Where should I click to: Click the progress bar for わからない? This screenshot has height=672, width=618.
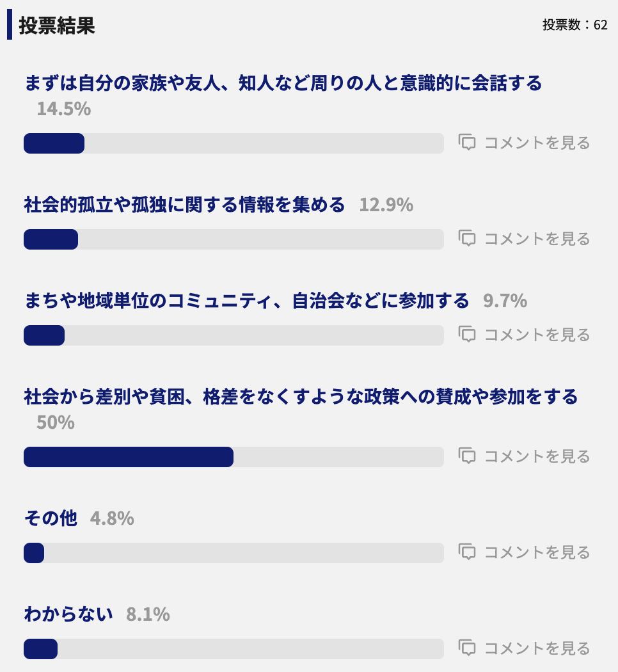pyautogui.click(x=234, y=648)
